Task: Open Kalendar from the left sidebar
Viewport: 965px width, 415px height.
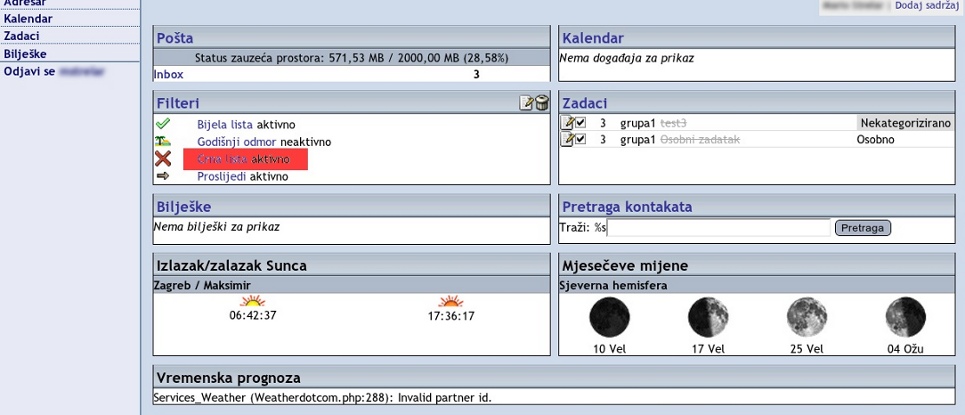Action: [x=28, y=19]
